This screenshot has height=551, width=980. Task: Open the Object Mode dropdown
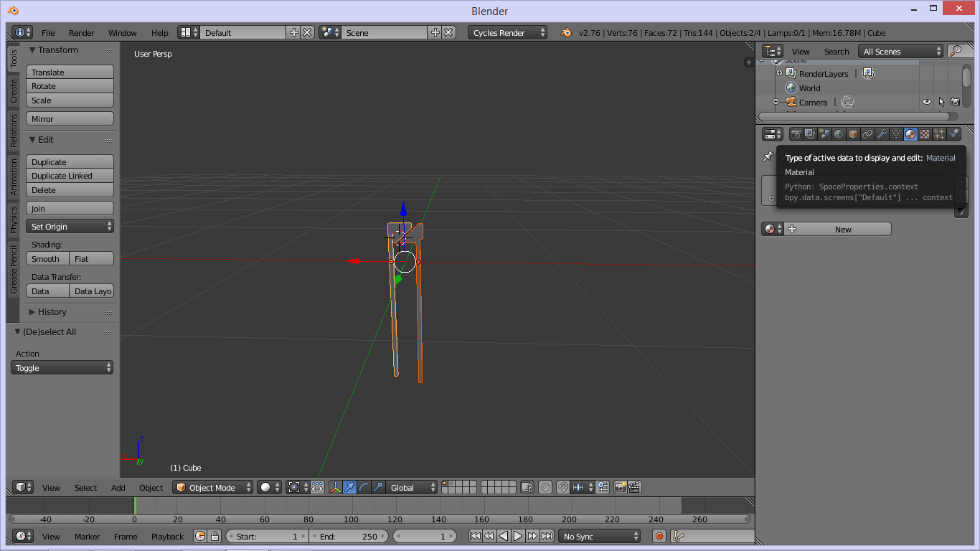pos(213,487)
